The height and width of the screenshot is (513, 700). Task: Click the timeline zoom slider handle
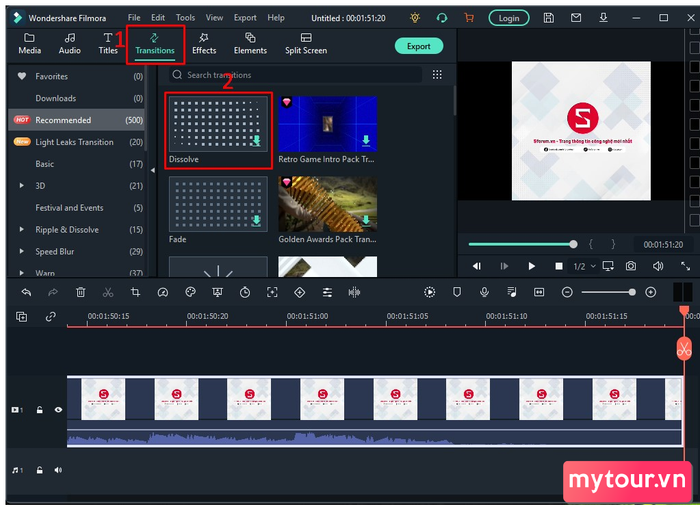click(632, 292)
